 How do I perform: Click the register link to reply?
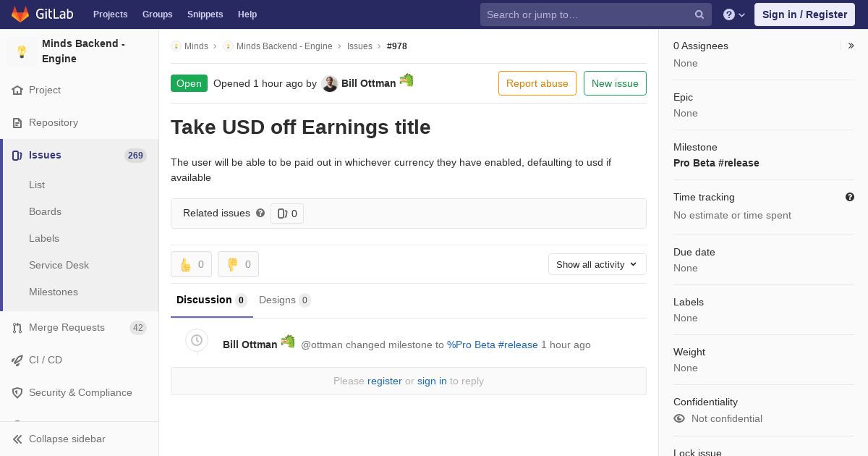[x=385, y=381]
